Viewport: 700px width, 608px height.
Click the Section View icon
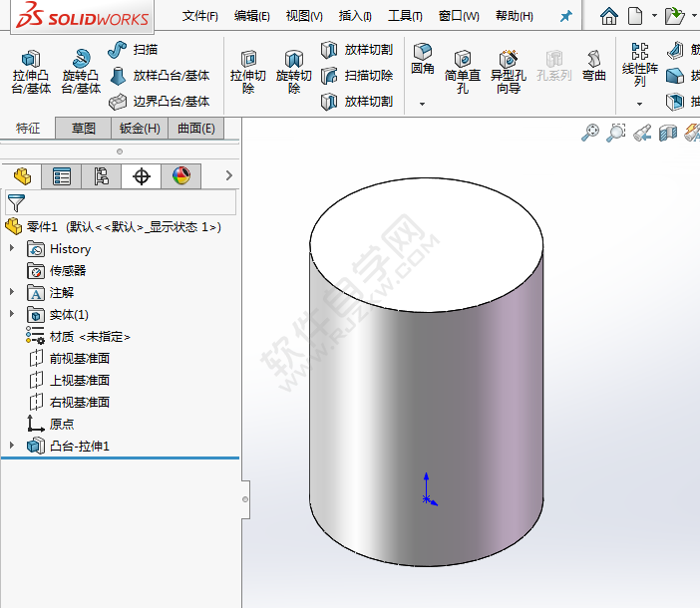pyautogui.click(x=668, y=133)
